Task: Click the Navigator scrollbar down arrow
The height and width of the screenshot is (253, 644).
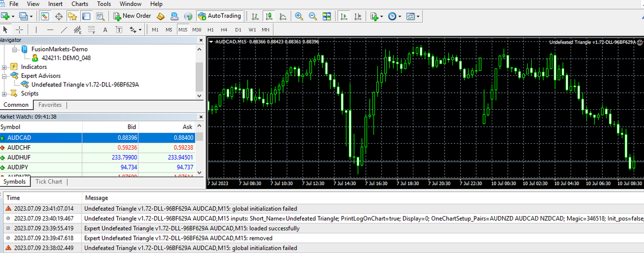Action: point(200,95)
